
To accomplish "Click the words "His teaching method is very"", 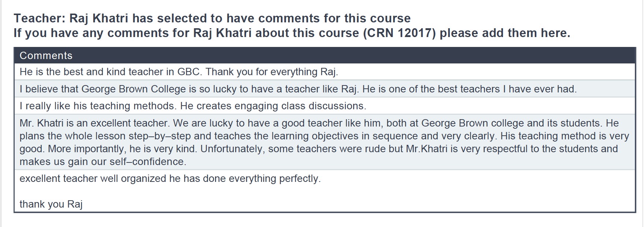I will pyautogui.click(x=565, y=136).
